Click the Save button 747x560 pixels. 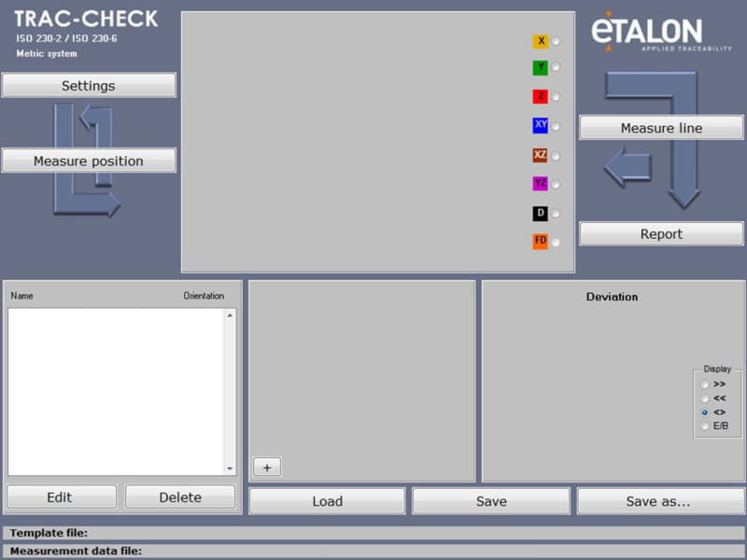point(491,501)
